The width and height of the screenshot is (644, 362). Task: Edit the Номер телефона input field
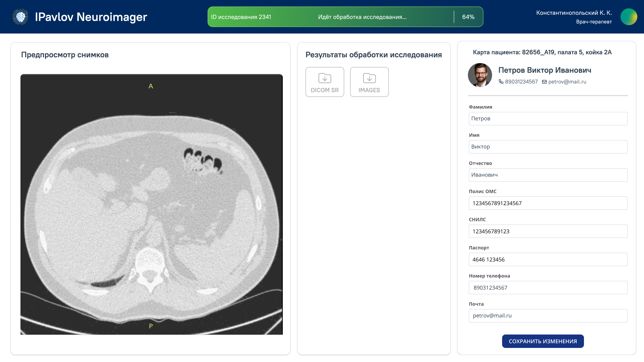tap(548, 288)
